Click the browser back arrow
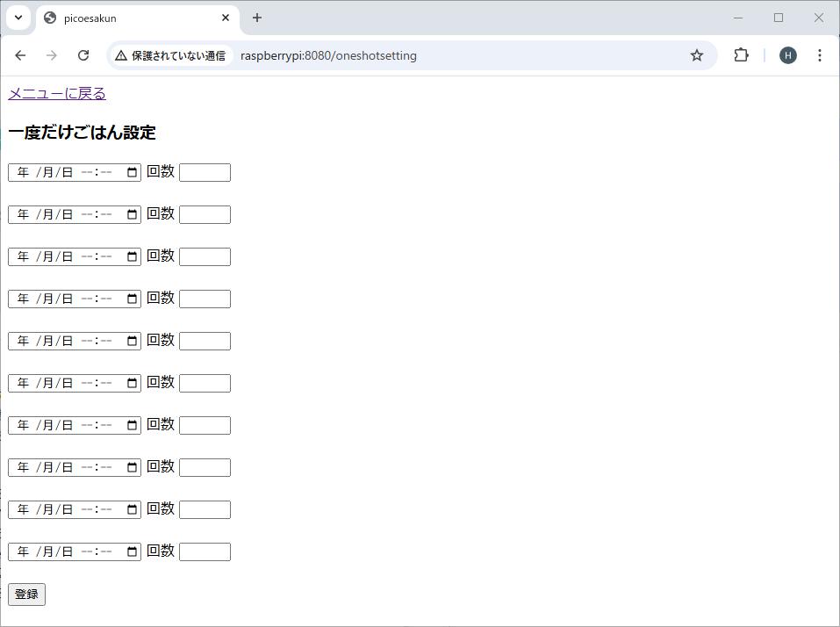 pos(20,55)
